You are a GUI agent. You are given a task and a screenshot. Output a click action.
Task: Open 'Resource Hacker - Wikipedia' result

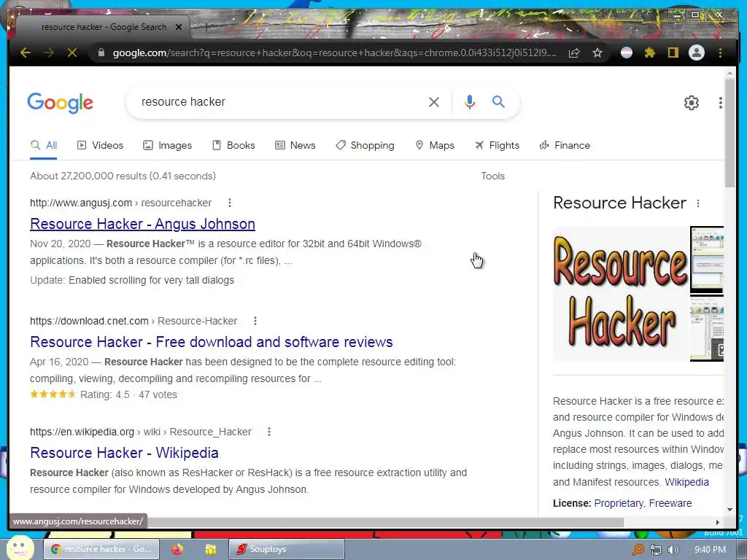pos(124,453)
